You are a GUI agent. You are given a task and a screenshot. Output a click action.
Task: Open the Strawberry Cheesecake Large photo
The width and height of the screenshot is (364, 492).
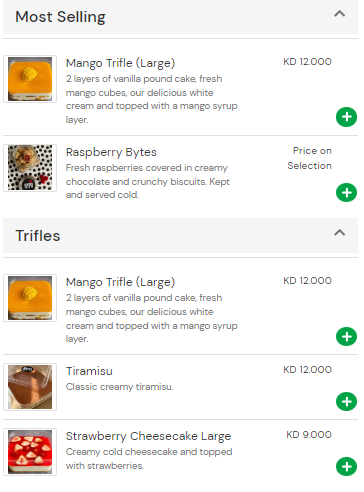pos(30,452)
